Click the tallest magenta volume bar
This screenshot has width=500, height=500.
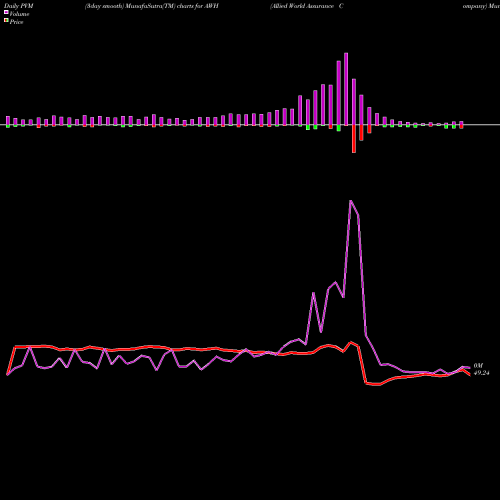346,89
